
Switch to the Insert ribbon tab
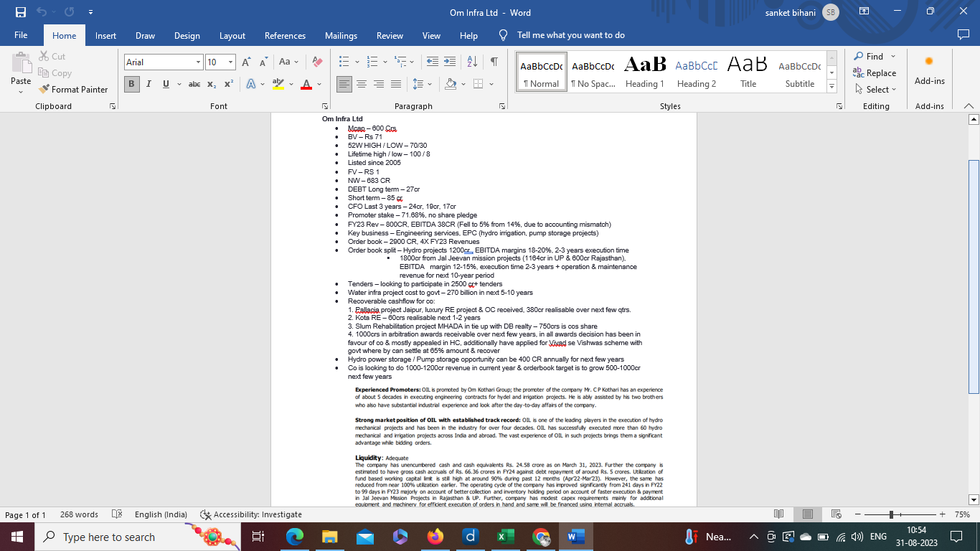click(x=105, y=36)
